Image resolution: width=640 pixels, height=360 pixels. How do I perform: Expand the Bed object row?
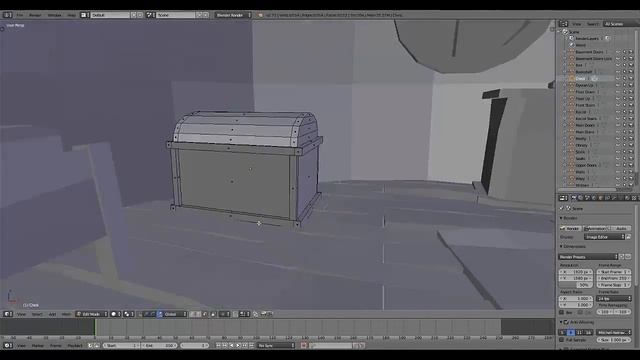[x=565, y=65]
